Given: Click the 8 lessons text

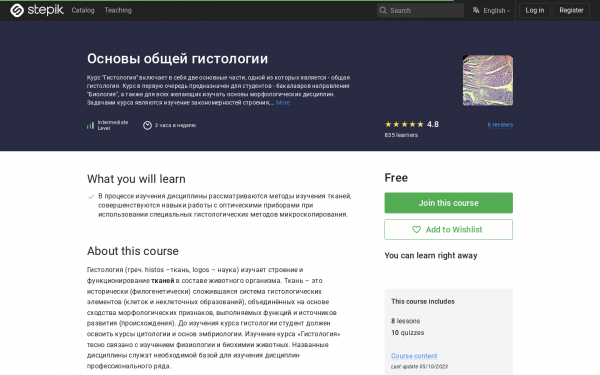Looking at the screenshot, I should pyautogui.click(x=406, y=321).
